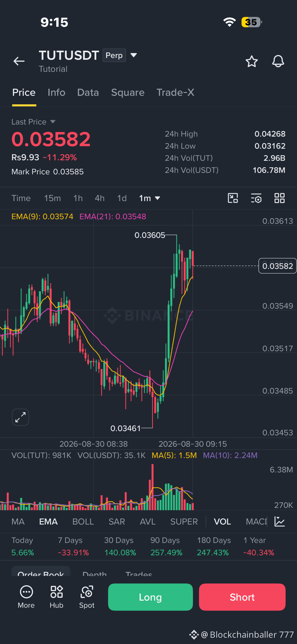Select the 1d interval

tap(122, 198)
